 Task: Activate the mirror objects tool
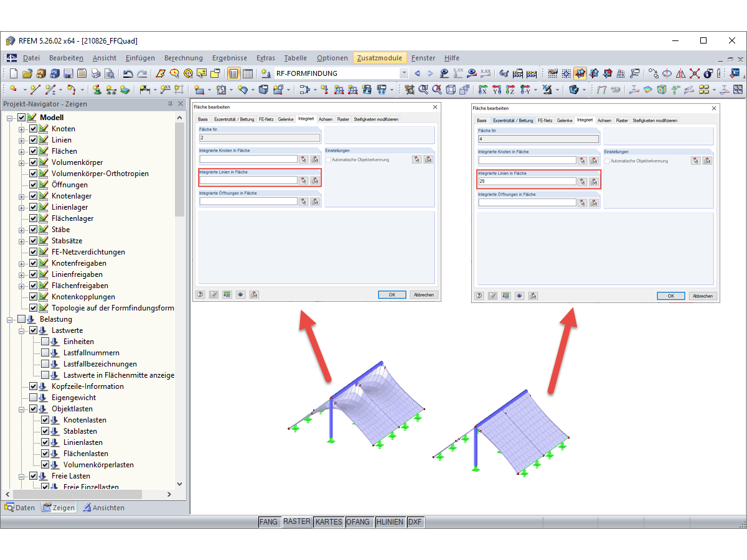point(680,73)
